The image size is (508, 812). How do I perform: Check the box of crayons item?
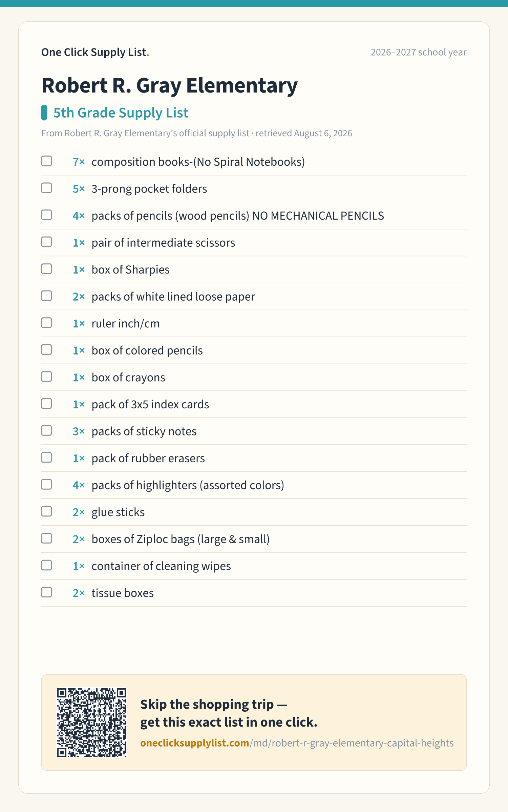click(x=46, y=377)
